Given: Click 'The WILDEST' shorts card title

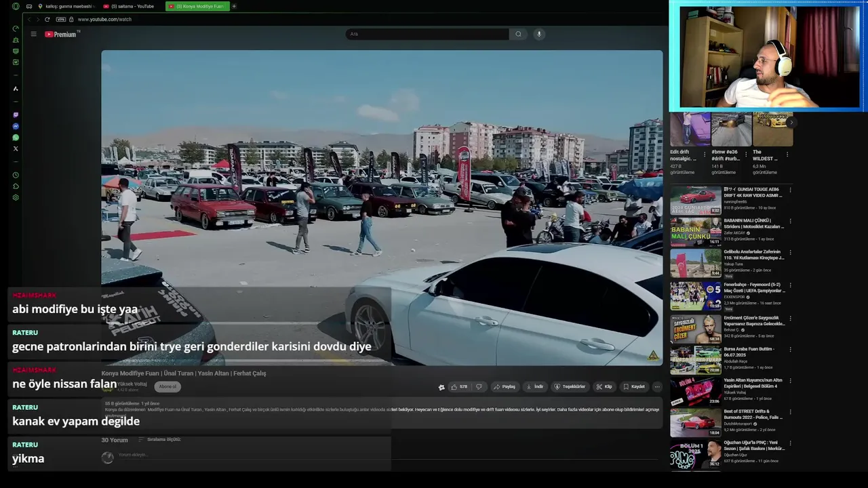Looking at the screenshot, I should click(765, 155).
